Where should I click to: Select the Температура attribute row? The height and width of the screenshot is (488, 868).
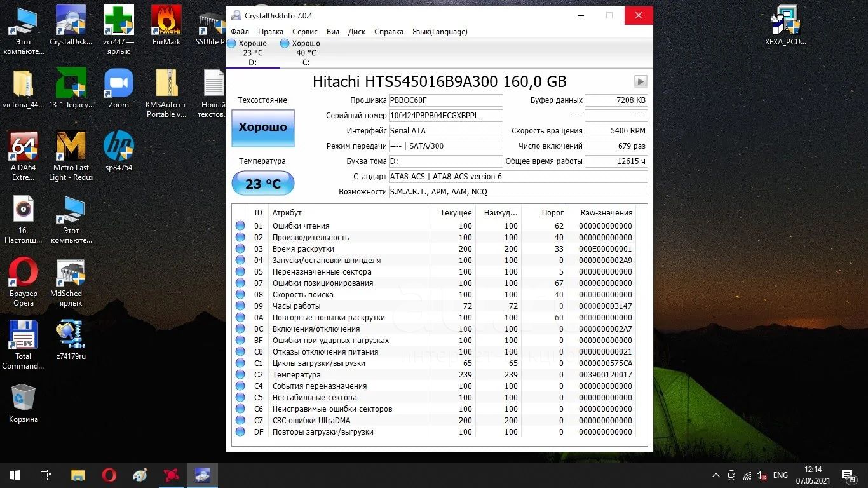tap(297, 375)
